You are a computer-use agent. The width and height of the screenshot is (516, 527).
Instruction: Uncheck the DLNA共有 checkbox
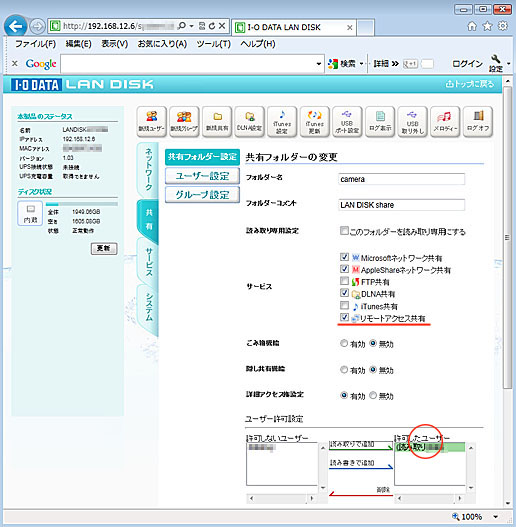[344, 293]
